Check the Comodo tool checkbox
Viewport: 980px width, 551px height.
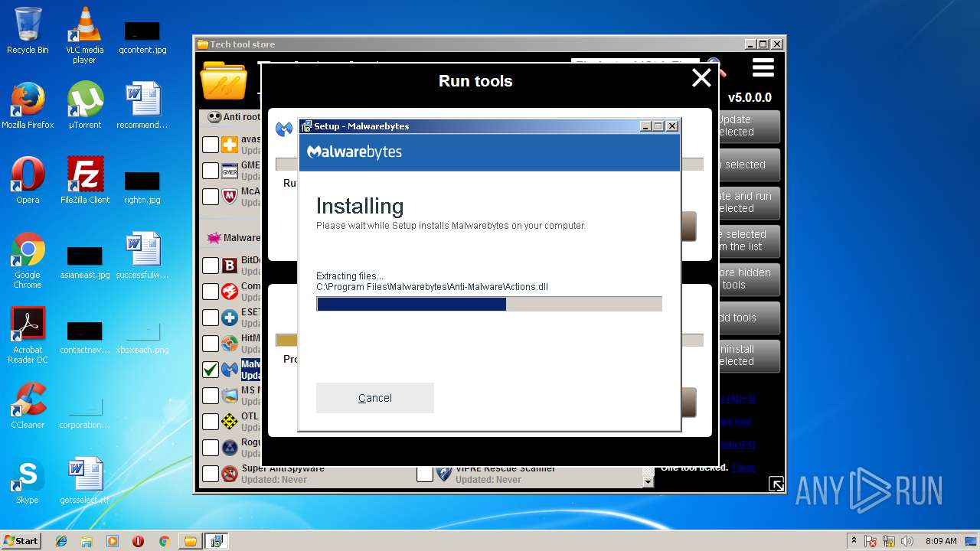coord(211,292)
